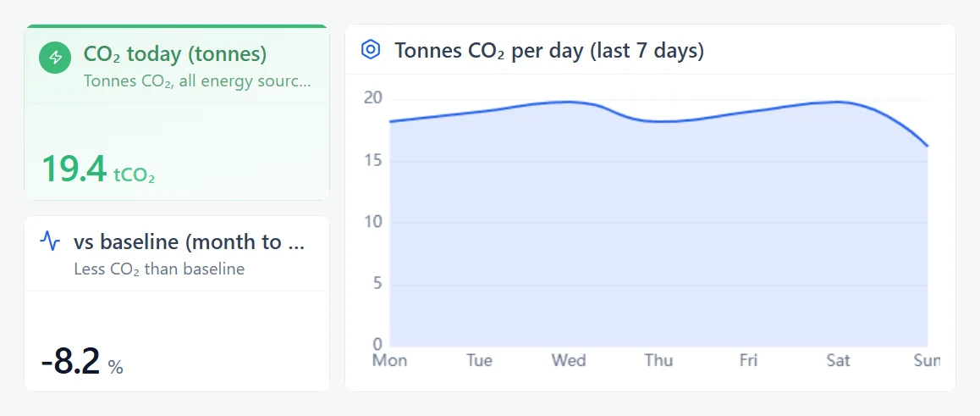Image resolution: width=980 pixels, height=416 pixels.
Task: Click the 15 tick on the y-axis
Action: 373,161
